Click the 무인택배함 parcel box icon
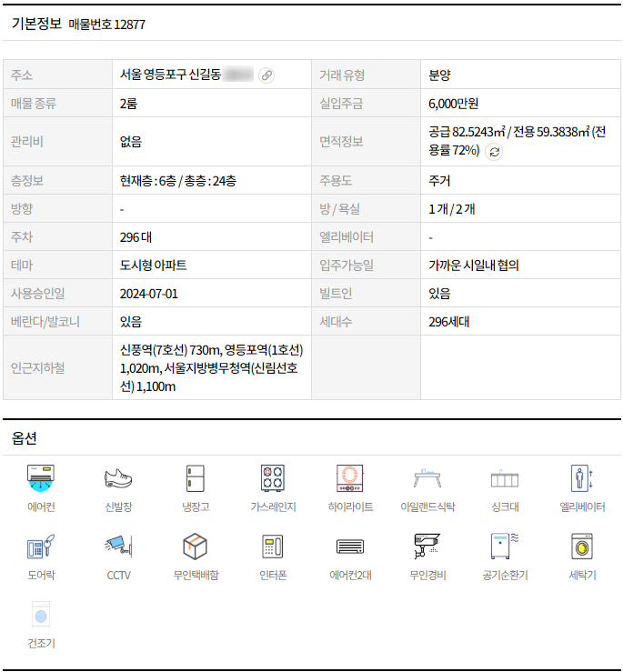This screenshot has height=672, width=623. [196, 547]
